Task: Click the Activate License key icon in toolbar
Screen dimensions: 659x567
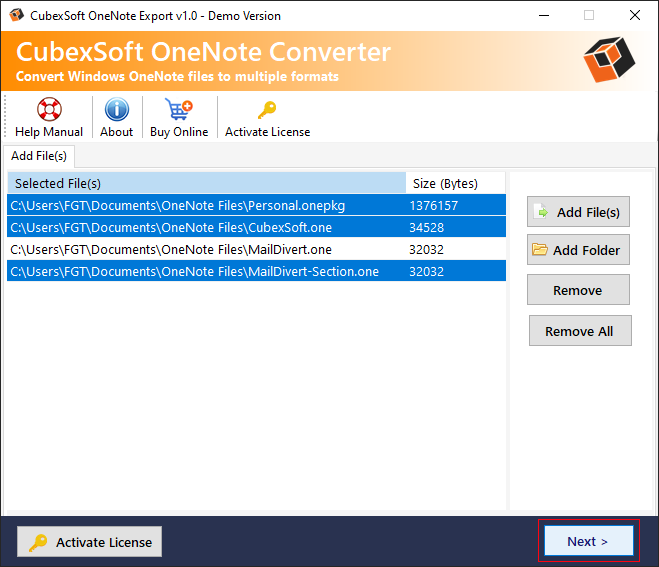Action: pos(267,111)
